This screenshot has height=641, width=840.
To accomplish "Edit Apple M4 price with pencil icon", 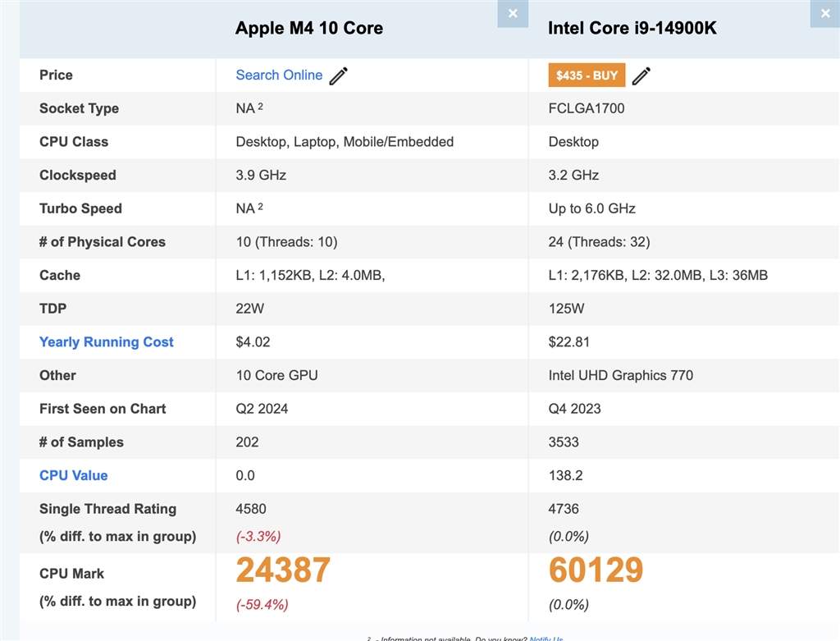I will 339,76.
